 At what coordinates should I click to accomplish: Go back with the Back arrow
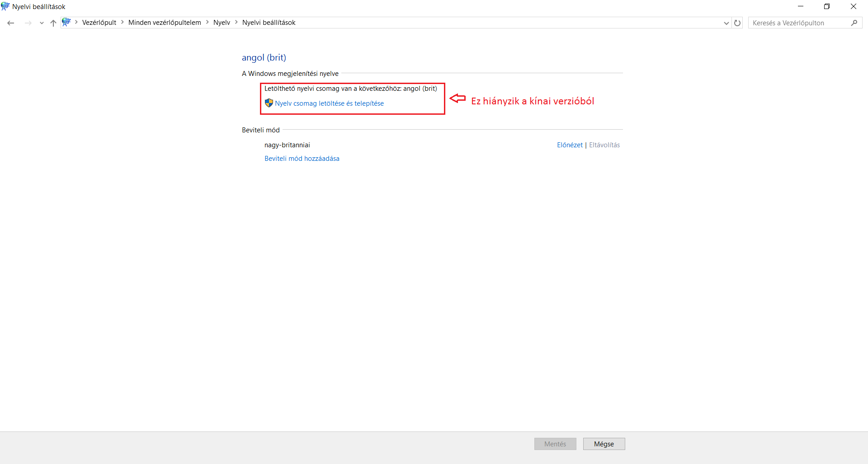click(11, 23)
